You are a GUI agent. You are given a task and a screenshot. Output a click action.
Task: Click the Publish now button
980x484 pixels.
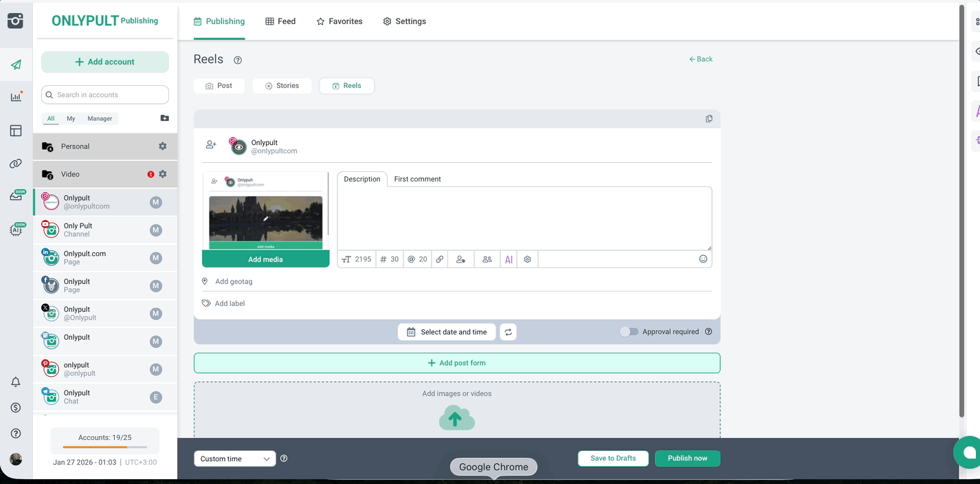tap(687, 459)
